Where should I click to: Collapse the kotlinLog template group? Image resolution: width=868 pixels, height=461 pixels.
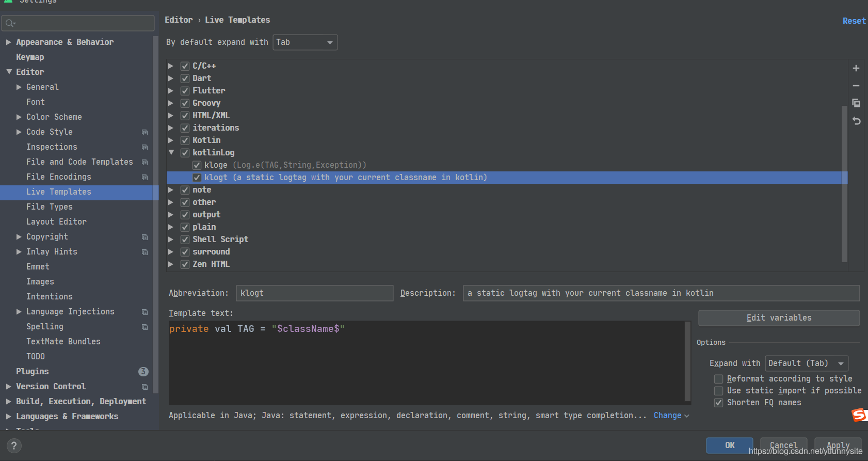click(x=171, y=153)
